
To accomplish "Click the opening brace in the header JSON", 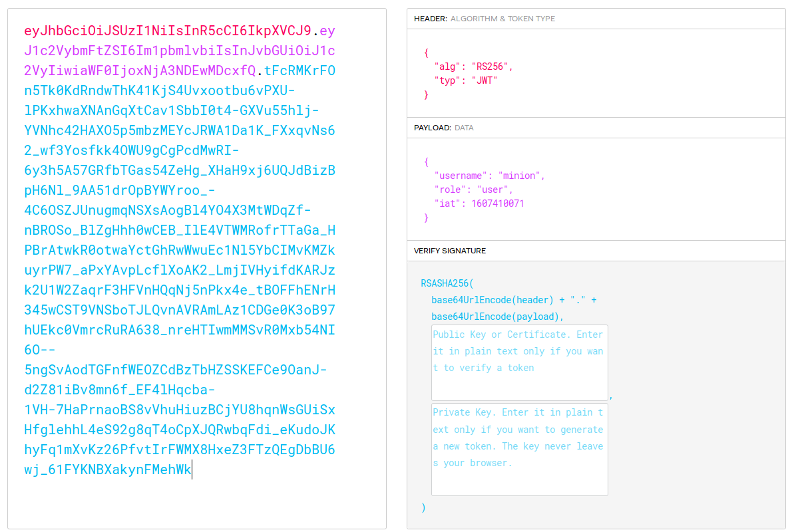I will (x=426, y=53).
